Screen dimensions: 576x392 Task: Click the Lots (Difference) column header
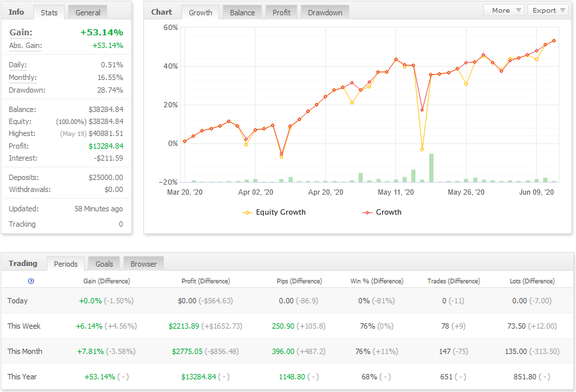click(x=532, y=281)
